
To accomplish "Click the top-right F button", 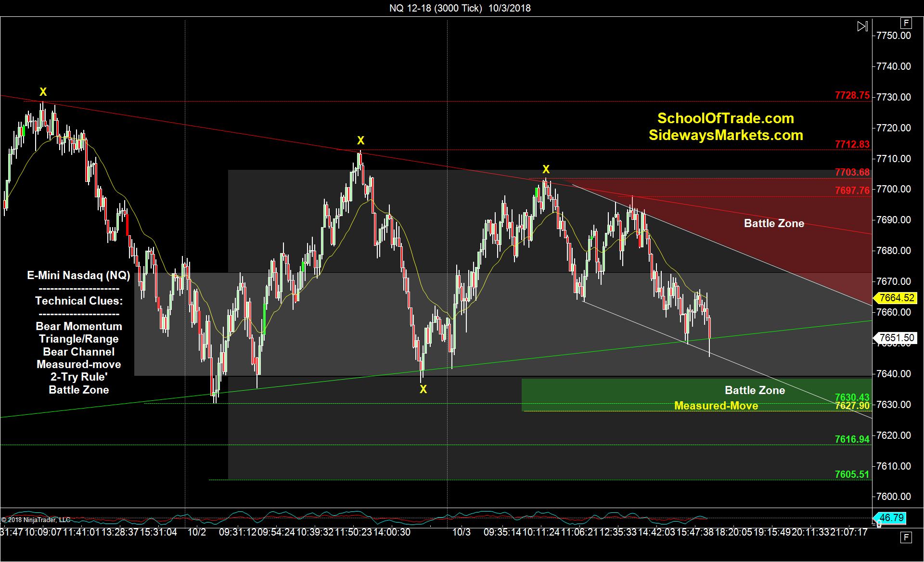I will tap(906, 23).
